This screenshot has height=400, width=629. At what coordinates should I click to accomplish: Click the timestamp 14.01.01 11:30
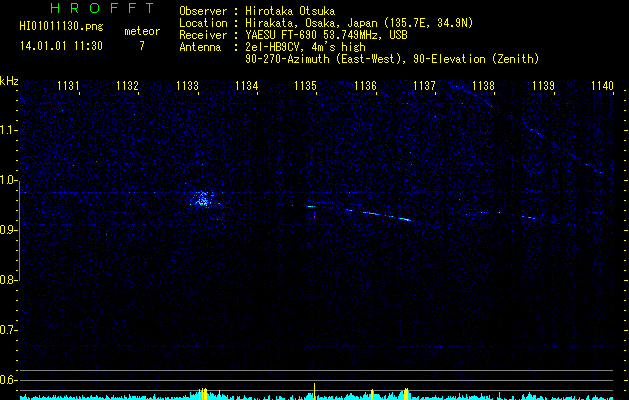61,46
